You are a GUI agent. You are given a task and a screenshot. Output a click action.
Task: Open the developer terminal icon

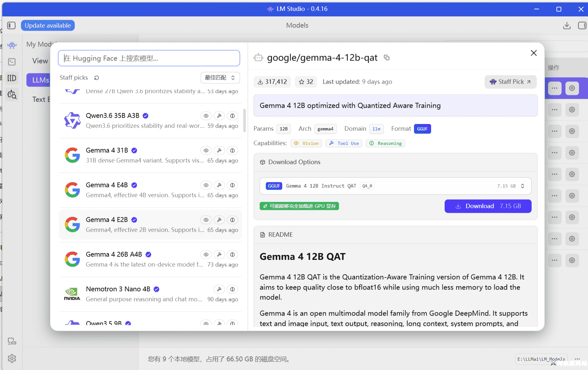pyautogui.click(x=12, y=62)
